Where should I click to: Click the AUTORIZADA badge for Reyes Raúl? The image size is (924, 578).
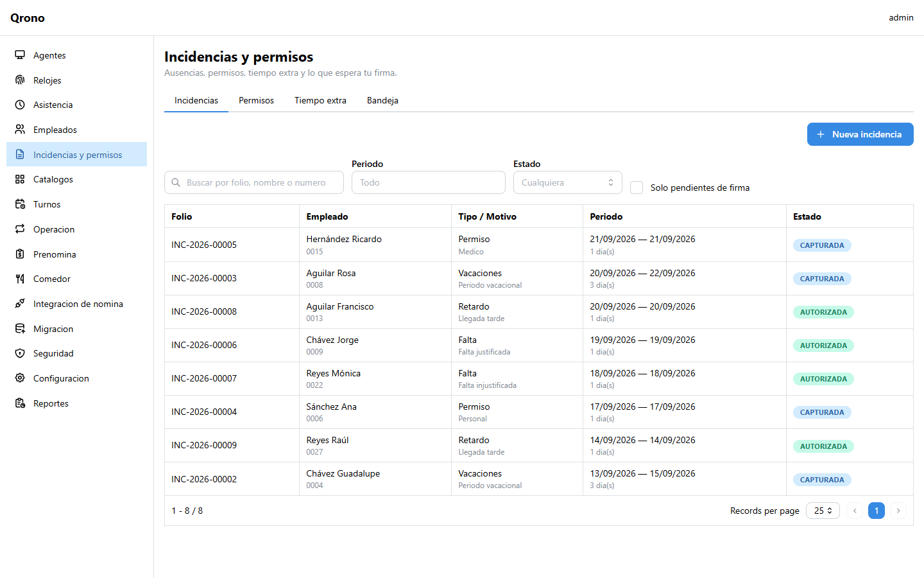click(x=823, y=446)
